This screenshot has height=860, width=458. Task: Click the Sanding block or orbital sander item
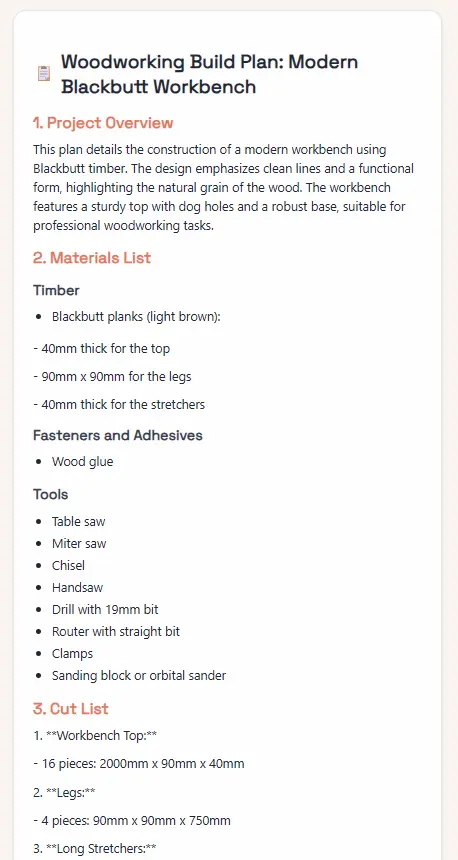pos(139,676)
